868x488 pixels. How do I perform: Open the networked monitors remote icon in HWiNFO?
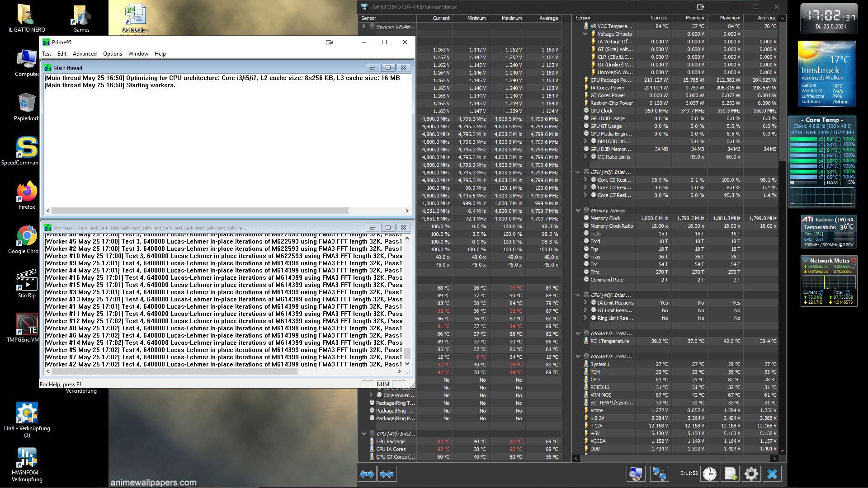click(659, 474)
